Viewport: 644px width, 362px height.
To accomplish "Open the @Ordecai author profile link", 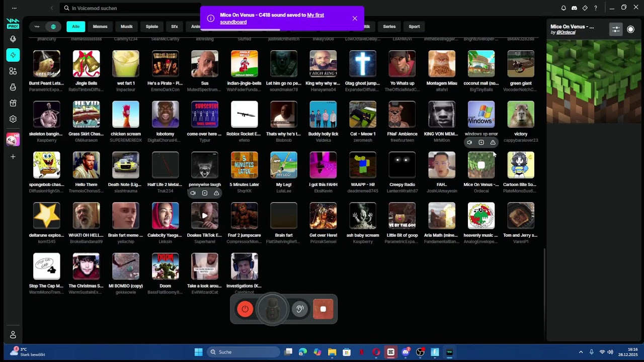I will [x=566, y=33].
